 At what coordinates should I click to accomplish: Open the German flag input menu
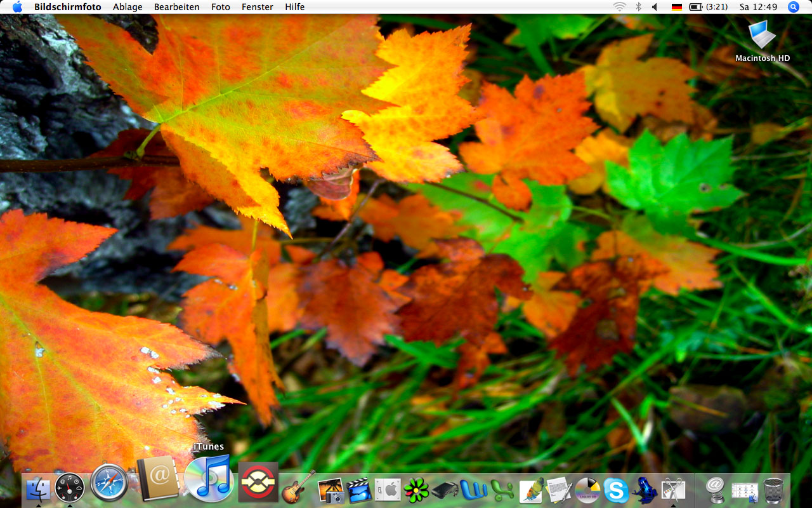click(x=676, y=7)
